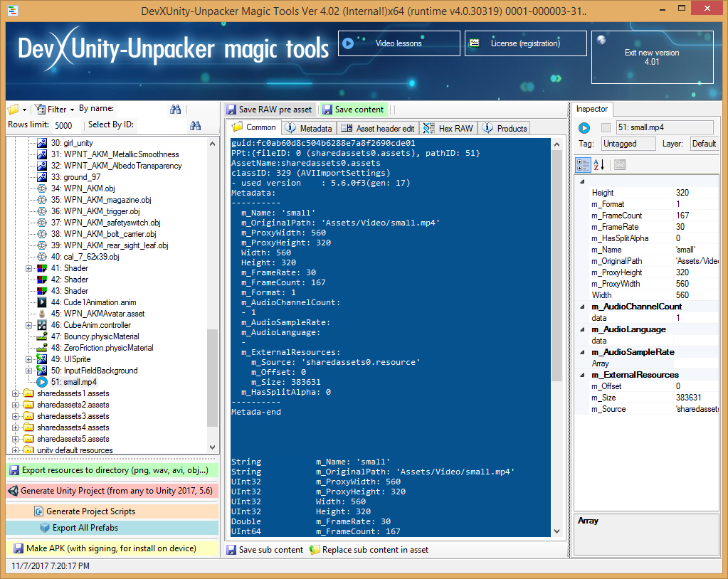Viewport: 728px width, 579px height.
Task: Expand the 46: CubeAnim.controller node
Action: (28, 325)
